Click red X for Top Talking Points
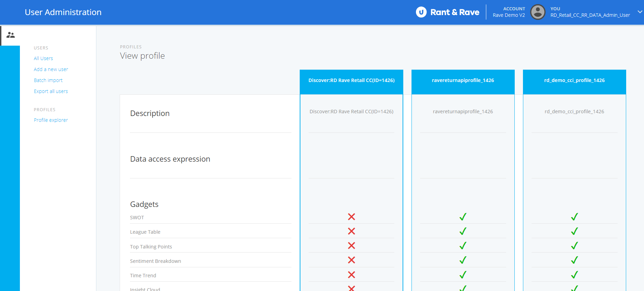This screenshot has height=291, width=644. click(x=351, y=246)
